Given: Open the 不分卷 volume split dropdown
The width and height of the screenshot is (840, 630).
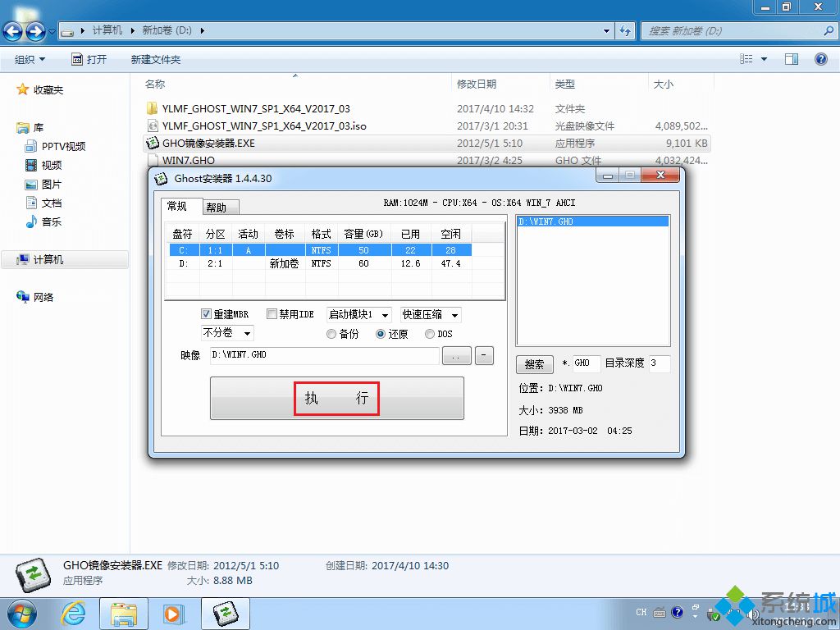Looking at the screenshot, I should coord(227,333).
